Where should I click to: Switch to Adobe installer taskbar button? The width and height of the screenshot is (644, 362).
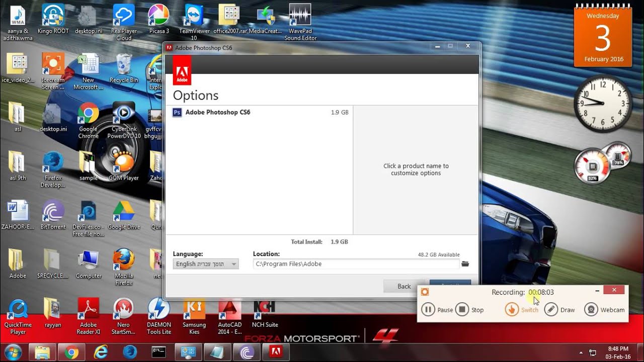275,352
